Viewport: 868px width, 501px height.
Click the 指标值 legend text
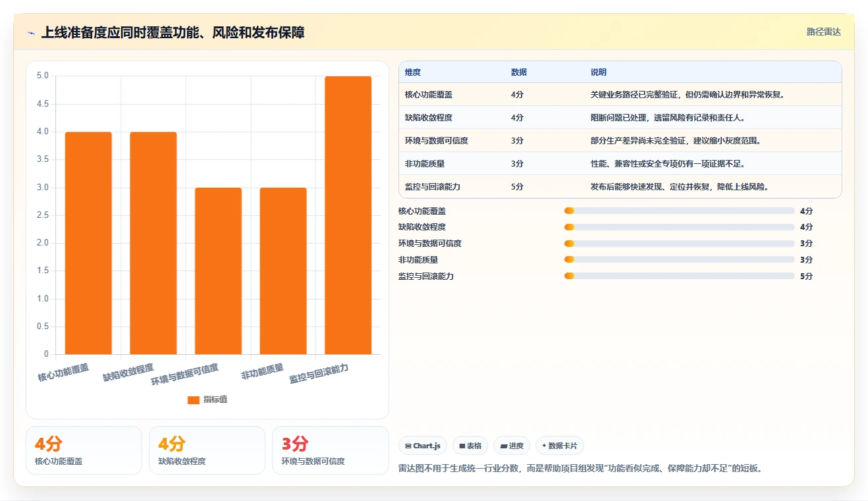[x=215, y=400]
